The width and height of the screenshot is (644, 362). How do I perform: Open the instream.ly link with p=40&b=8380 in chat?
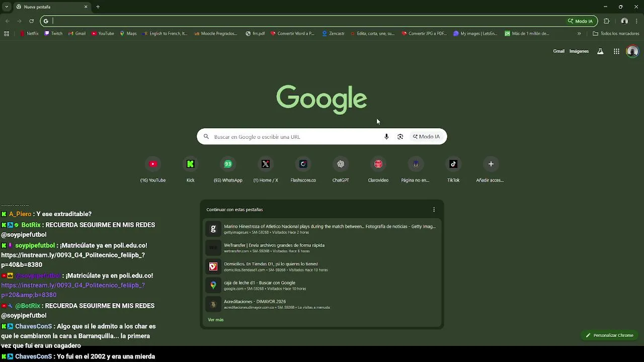(73, 260)
